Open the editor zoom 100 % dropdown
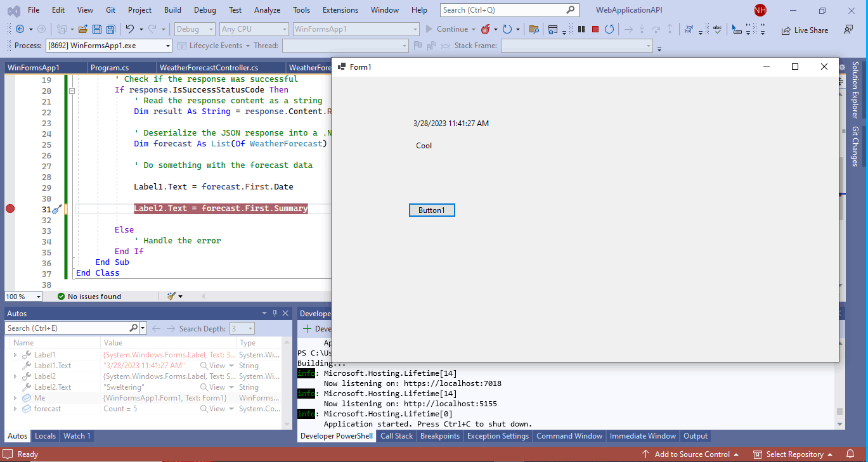The image size is (868, 462). tap(38, 297)
